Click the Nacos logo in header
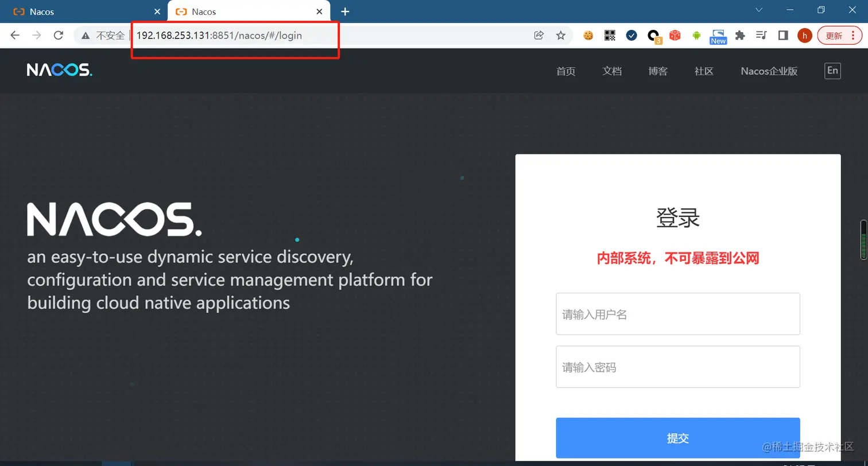The width and height of the screenshot is (868, 466). point(60,70)
